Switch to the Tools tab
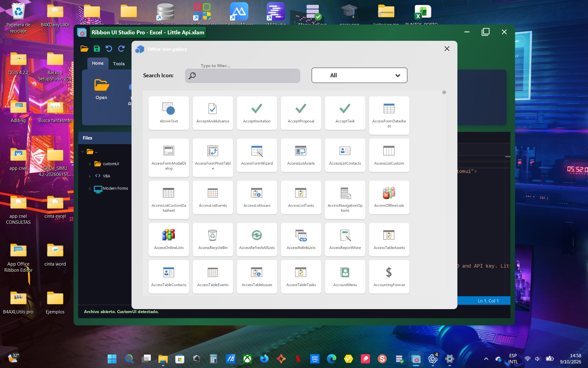588x368 pixels. point(119,63)
